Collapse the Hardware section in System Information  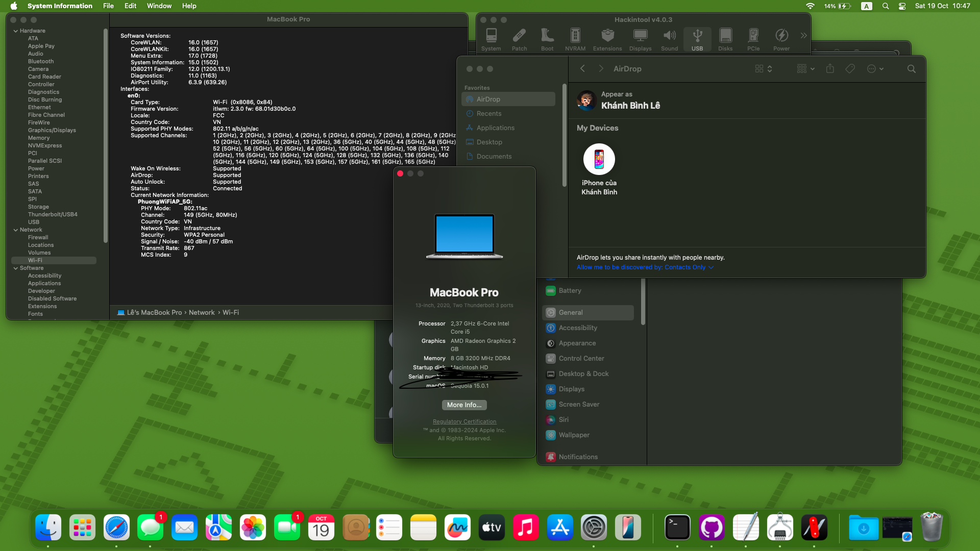point(16,31)
